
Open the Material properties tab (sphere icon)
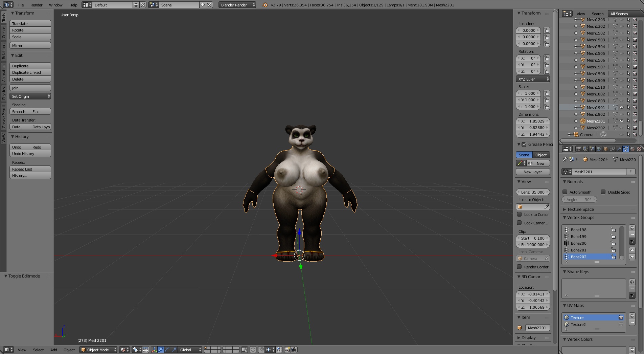coord(632,149)
